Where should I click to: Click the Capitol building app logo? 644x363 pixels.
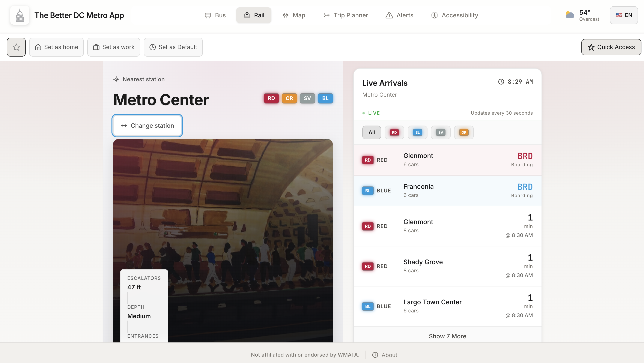20,15
